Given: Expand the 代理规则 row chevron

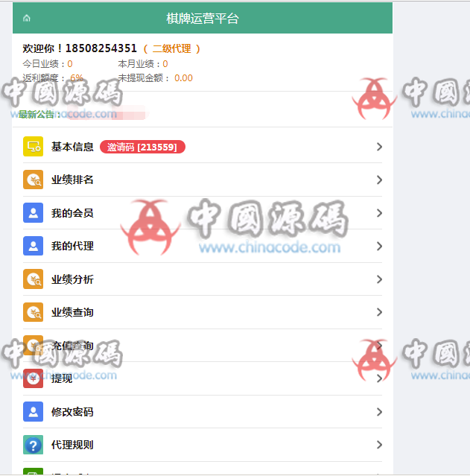Looking at the screenshot, I should coord(379,445).
